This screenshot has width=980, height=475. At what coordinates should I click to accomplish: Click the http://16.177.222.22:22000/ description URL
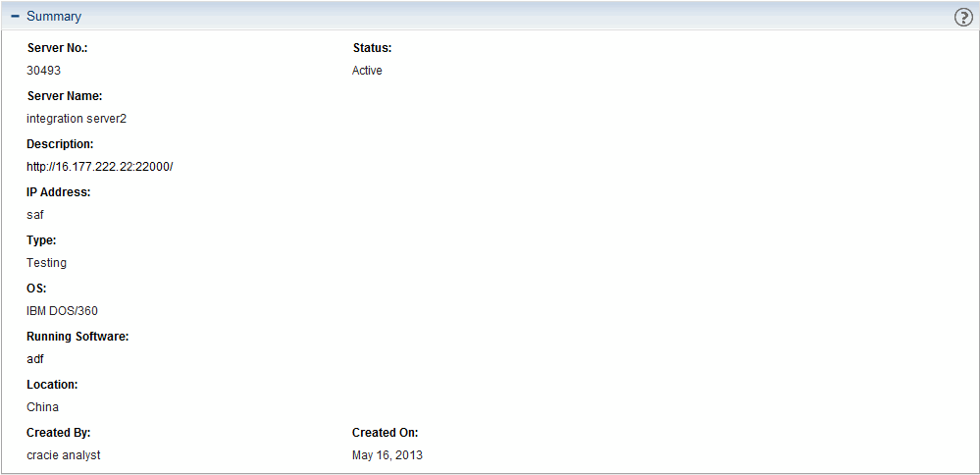click(99, 167)
